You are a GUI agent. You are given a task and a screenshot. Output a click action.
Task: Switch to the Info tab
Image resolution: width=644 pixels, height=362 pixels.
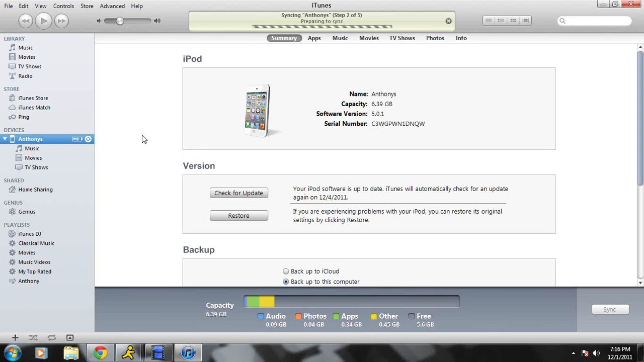(x=461, y=38)
